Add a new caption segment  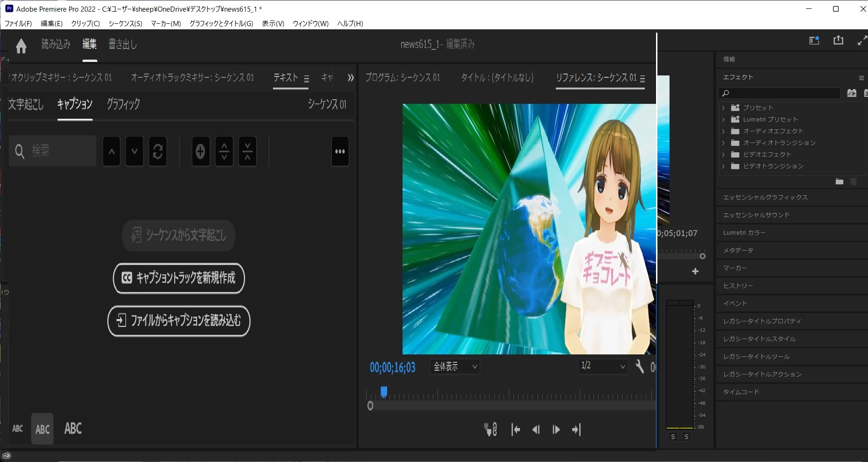[200, 151]
